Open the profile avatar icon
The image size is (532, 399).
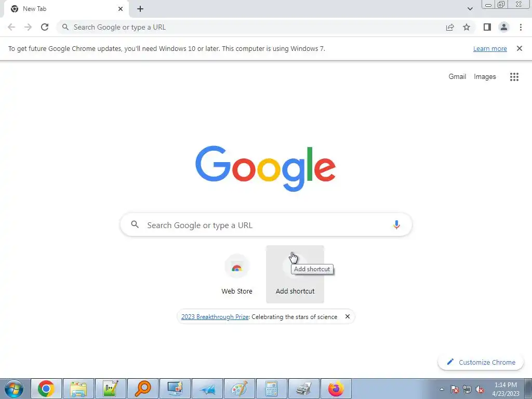click(x=504, y=27)
